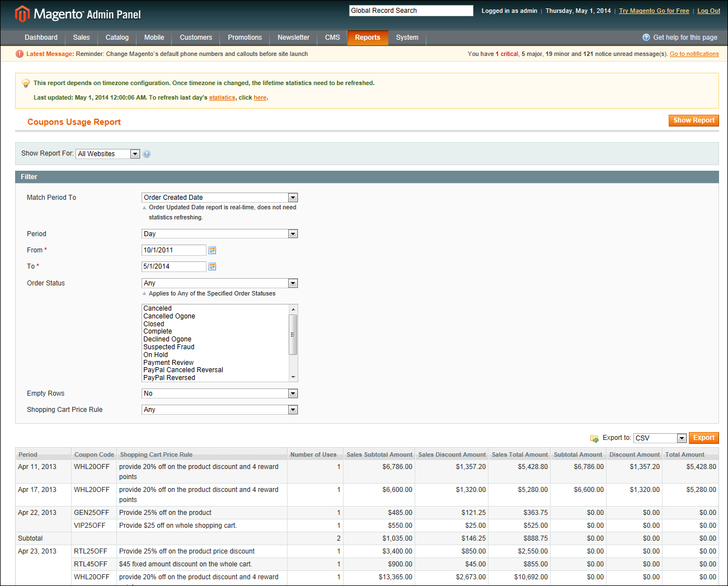Select Cancelled Ogone in the status list

[169, 316]
